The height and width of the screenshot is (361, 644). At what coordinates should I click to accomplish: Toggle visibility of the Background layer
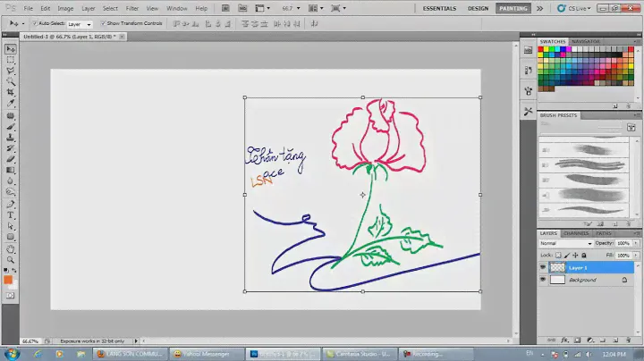click(543, 280)
